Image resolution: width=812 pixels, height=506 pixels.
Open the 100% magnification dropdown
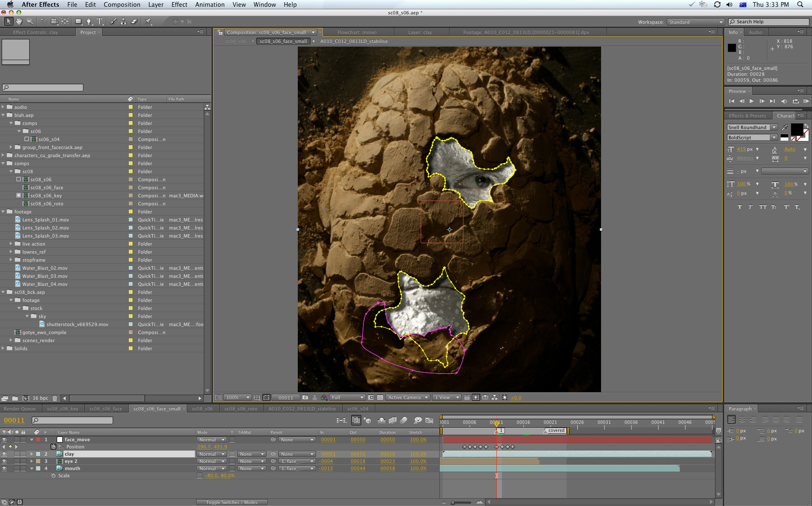coord(237,397)
